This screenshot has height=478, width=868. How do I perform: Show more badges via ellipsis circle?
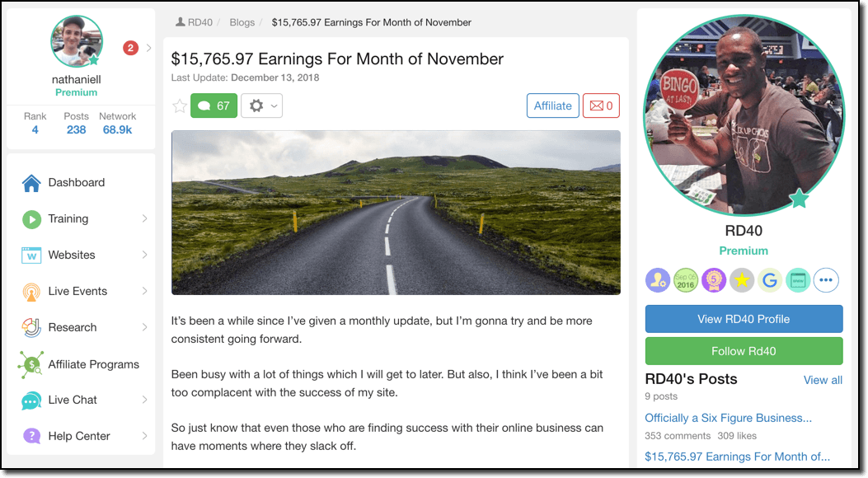(826, 280)
